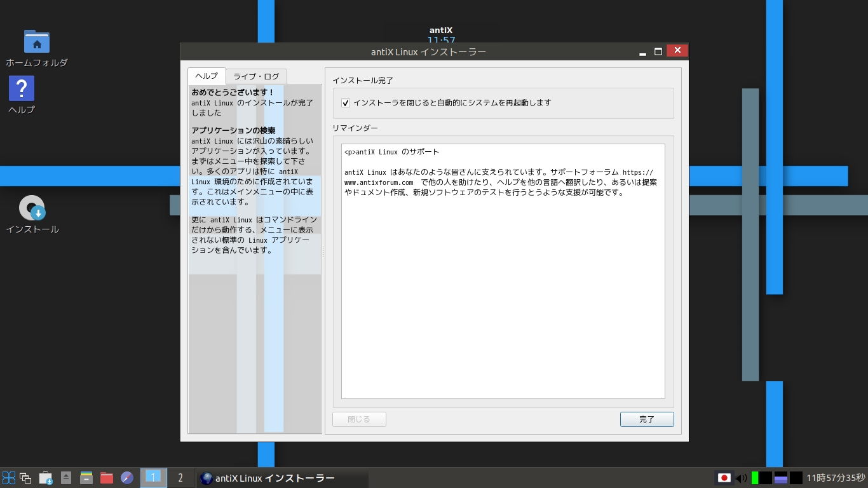Click the <p>antiX Linux のサポート line
This screenshot has height=488, width=868.
(x=391, y=152)
